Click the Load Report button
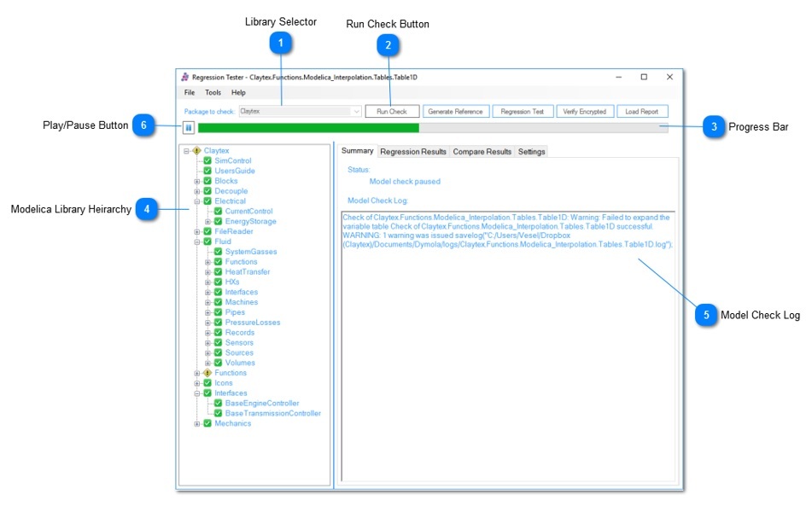Image resolution: width=812 pixels, height=506 pixels. pyautogui.click(x=641, y=111)
